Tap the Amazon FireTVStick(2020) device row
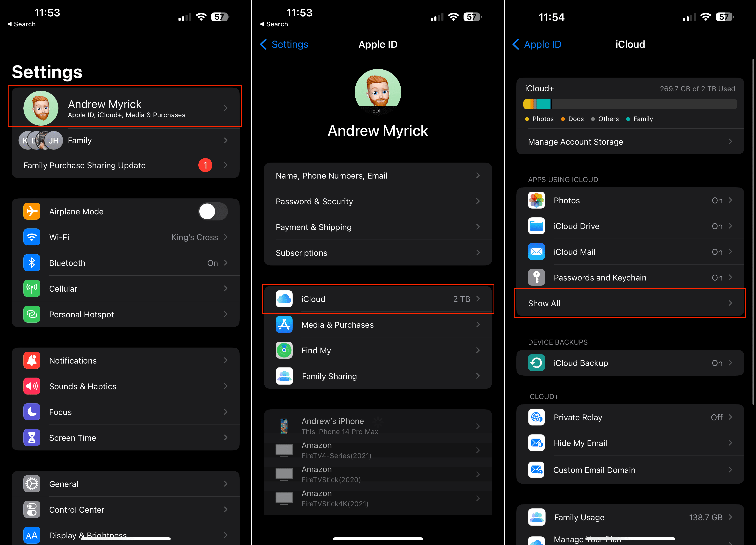The width and height of the screenshot is (756, 545). coord(378,474)
